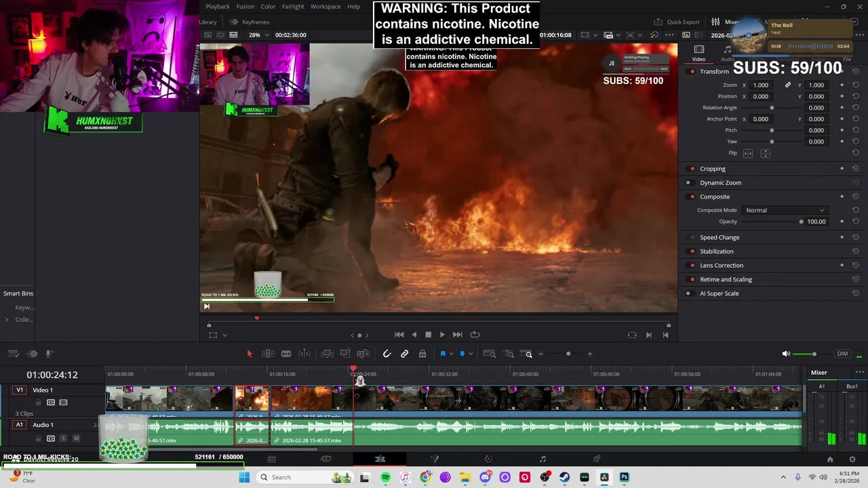Open the Fusion menu
Screen dimensions: 868x488
(245, 6)
